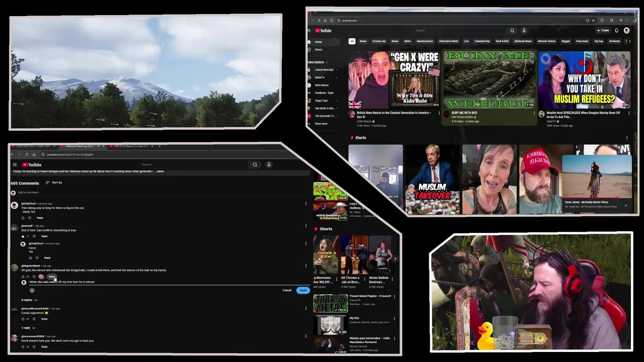Select the 'Music' category chip
The width and height of the screenshot is (644, 362).
pos(363,41)
